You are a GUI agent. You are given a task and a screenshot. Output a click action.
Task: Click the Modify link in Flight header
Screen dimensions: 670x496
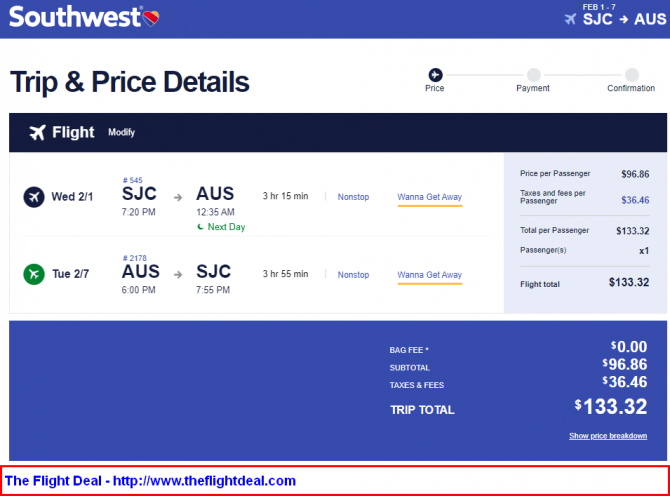pyautogui.click(x=121, y=132)
